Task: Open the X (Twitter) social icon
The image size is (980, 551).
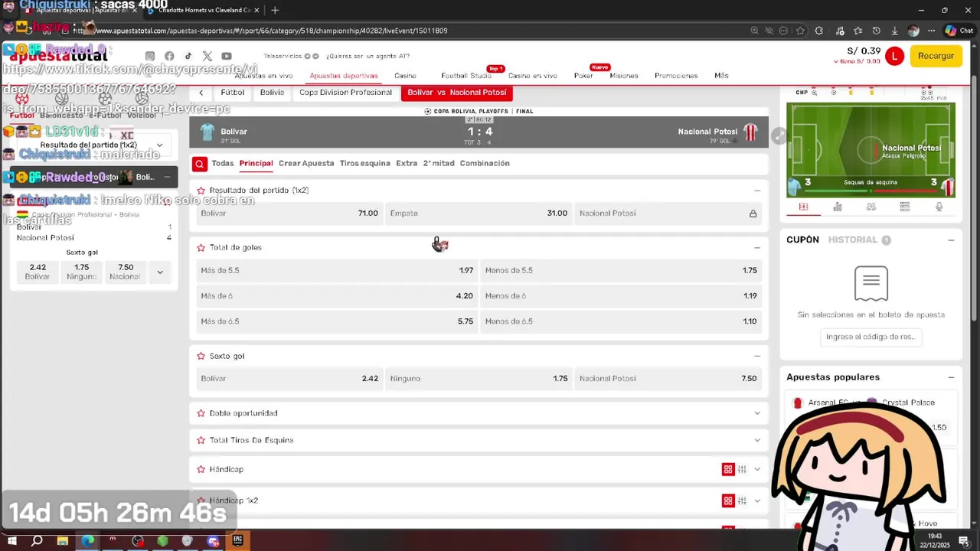Action: (207, 56)
